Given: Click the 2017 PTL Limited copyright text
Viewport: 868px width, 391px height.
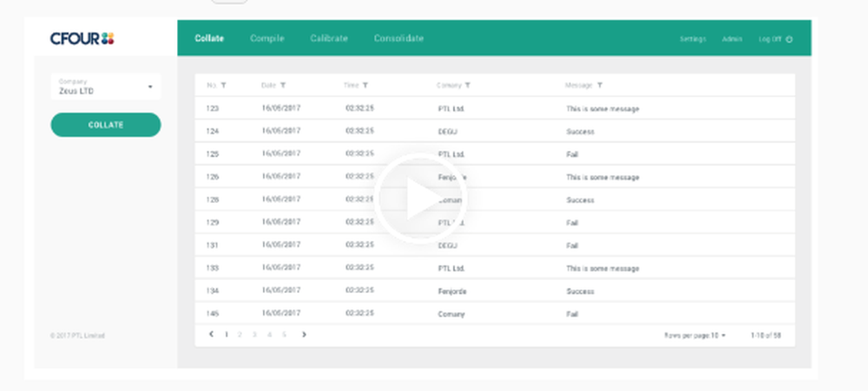Looking at the screenshot, I should point(77,336).
